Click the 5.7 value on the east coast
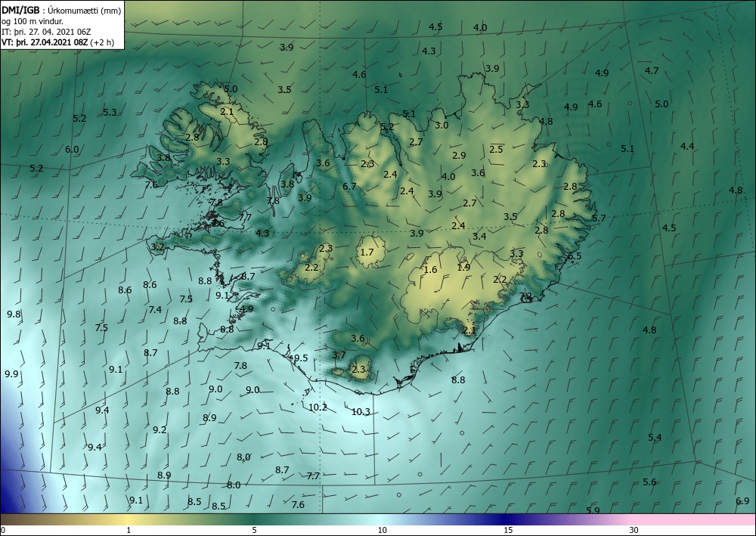This screenshot has height=536, width=756. (599, 218)
